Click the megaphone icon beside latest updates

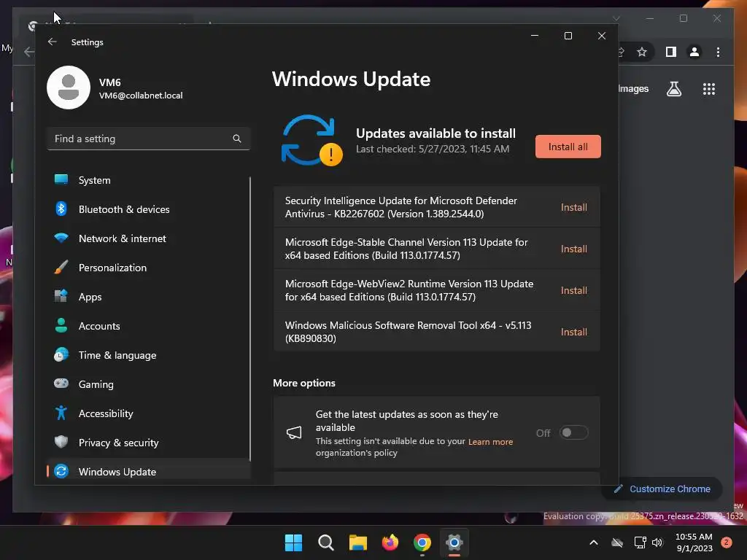[x=294, y=432]
